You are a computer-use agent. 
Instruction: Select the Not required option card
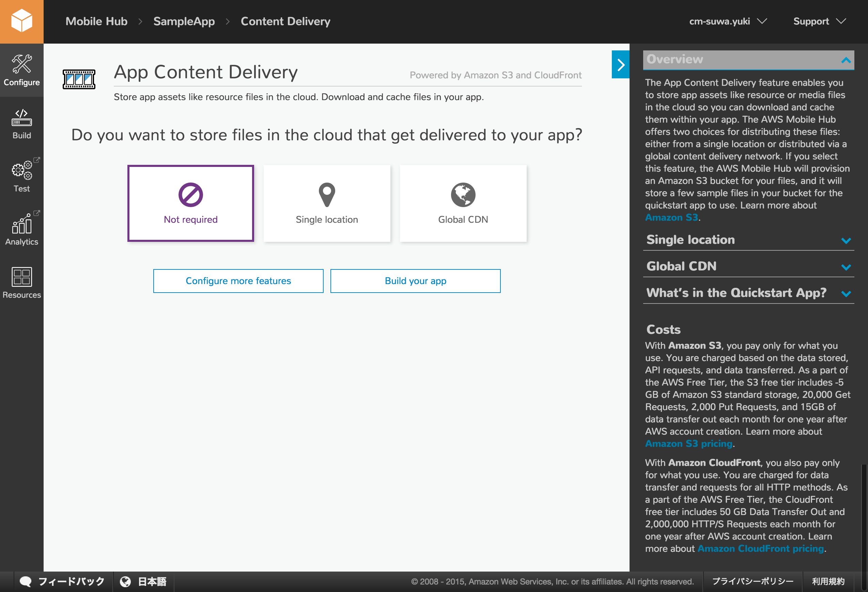click(190, 203)
